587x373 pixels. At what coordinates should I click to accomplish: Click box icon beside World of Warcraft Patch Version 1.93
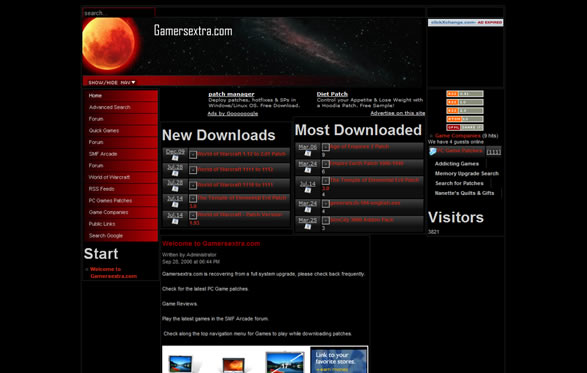coord(193,215)
